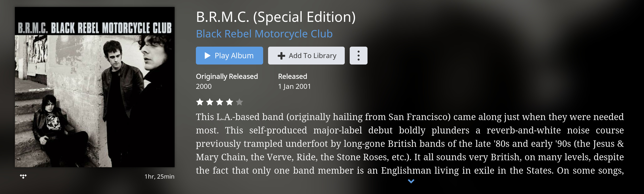Click the Originally Released label
Viewport: 644px width, 194px height.
click(227, 76)
